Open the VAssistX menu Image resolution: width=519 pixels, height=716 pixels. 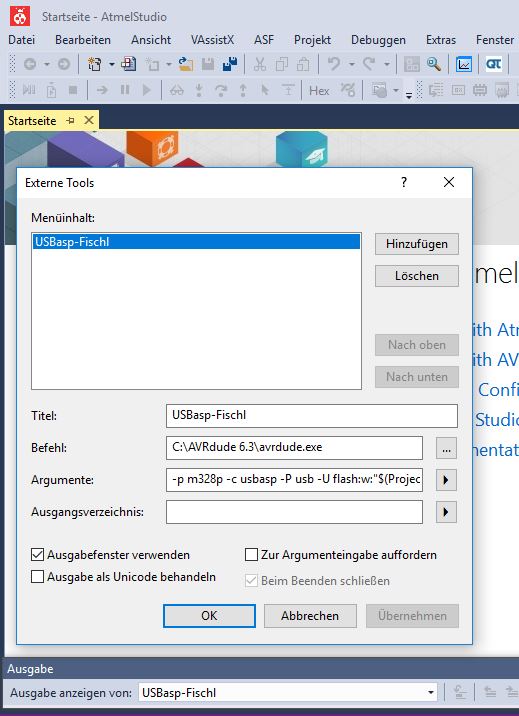point(213,40)
